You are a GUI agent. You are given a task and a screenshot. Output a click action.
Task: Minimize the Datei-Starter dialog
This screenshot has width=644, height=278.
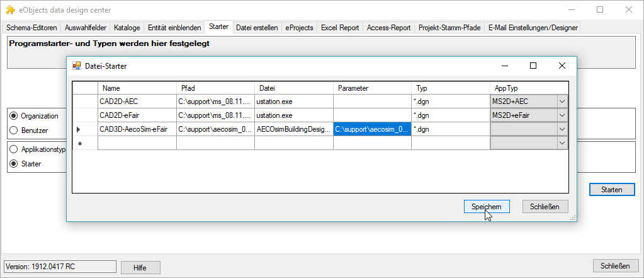point(506,66)
